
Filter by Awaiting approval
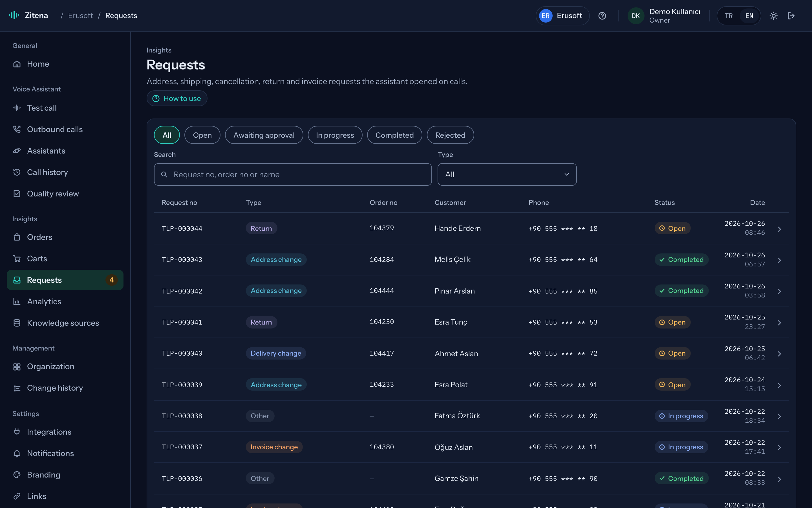pos(264,135)
